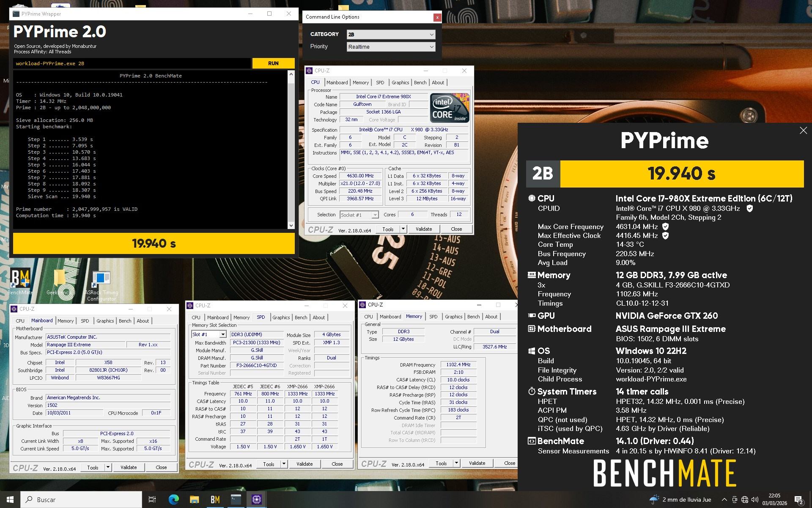
Task: Close the PYPrime result overlay with X
Action: coord(803,130)
